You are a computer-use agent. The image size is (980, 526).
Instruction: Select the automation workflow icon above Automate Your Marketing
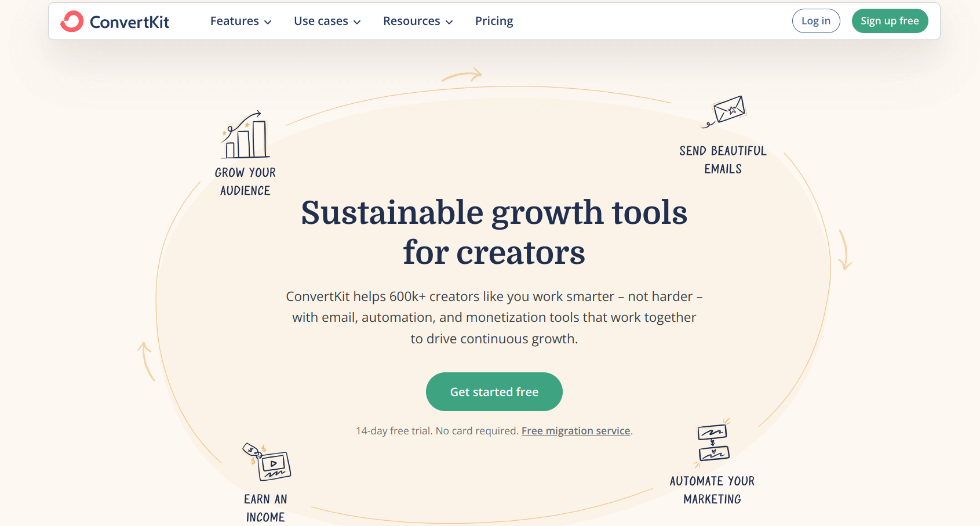click(x=712, y=443)
